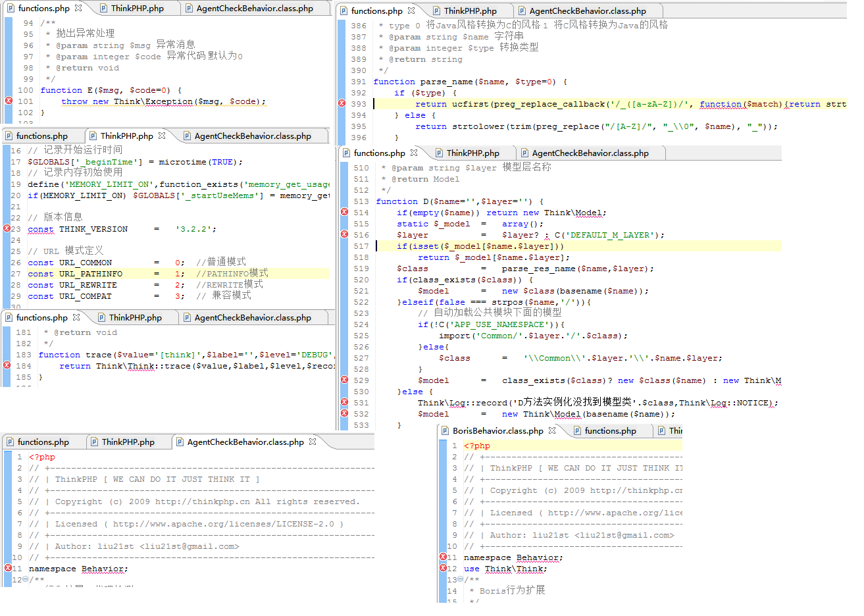The image size is (864, 616).
Task: Click the 'const URL_PATHINFO' line
Action: pyautogui.click(x=148, y=274)
